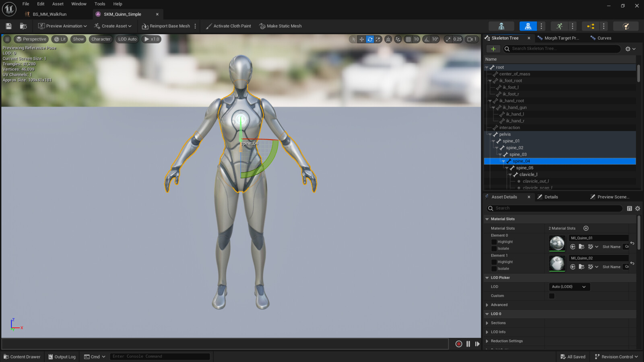Open the Skeleton editor mode
Viewport: 644px width, 362px height.
tap(501, 26)
